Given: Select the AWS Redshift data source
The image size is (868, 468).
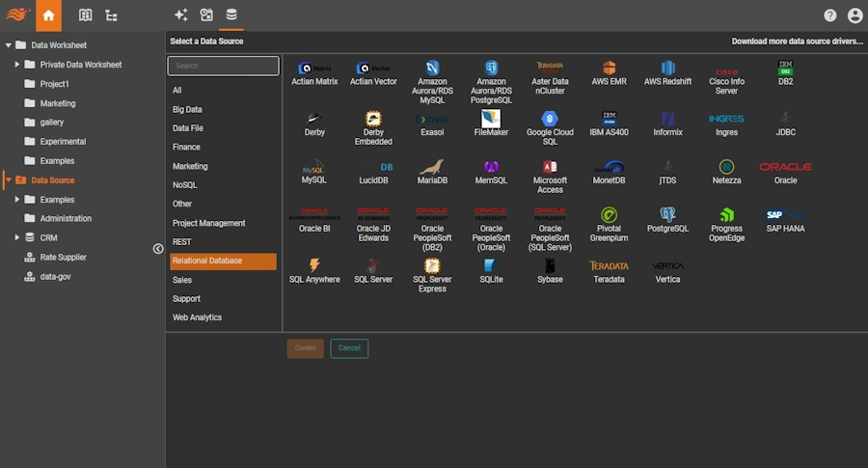Looking at the screenshot, I should [x=667, y=72].
